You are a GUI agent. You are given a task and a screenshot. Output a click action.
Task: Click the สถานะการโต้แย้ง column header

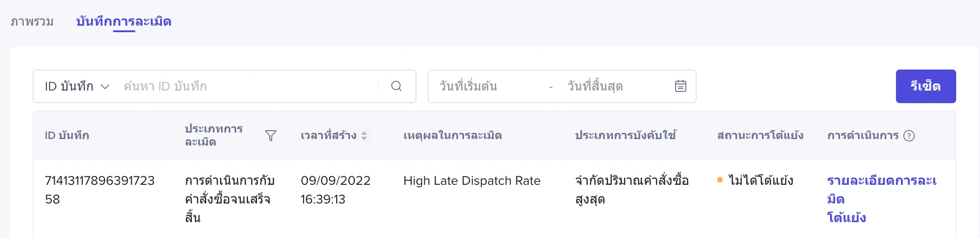click(760, 136)
